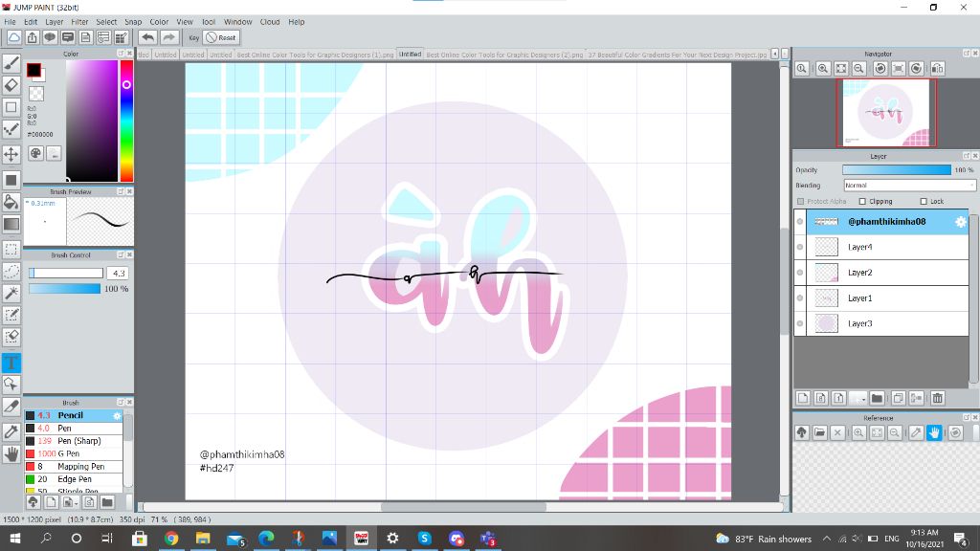Open a reference image with folder icon
The image size is (980, 551).
(x=819, y=432)
